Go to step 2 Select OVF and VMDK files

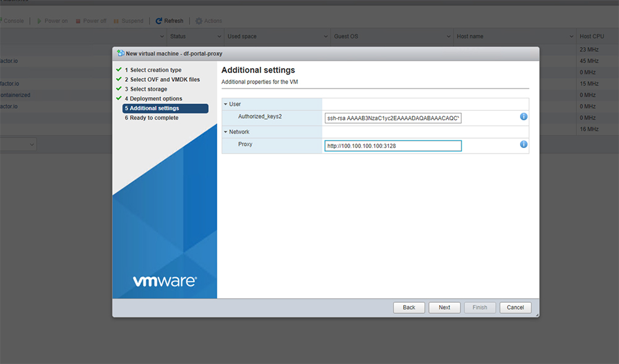click(x=162, y=79)
